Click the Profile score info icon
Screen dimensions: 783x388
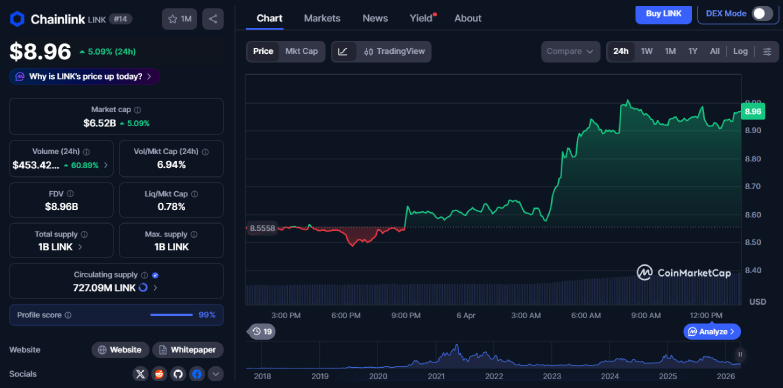68,315
